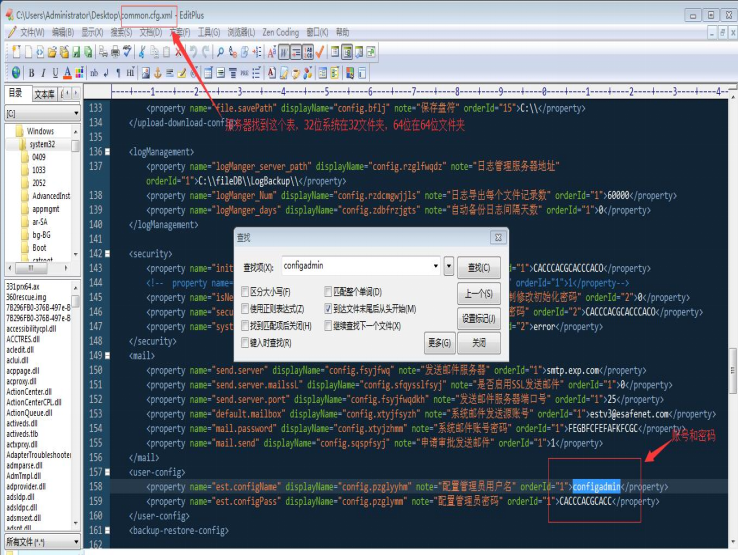Screen dimensions: 738x555
Task: Switch to the 目录 sidebar tab
Action: point(16,93)
